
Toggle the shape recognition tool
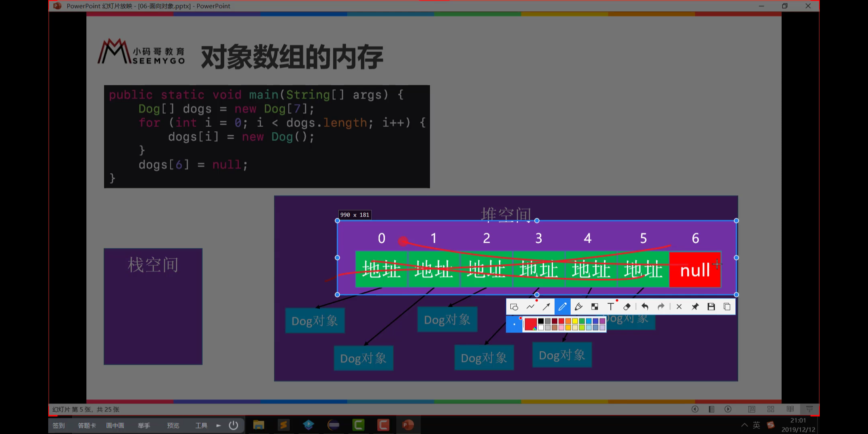coord(515,307)
